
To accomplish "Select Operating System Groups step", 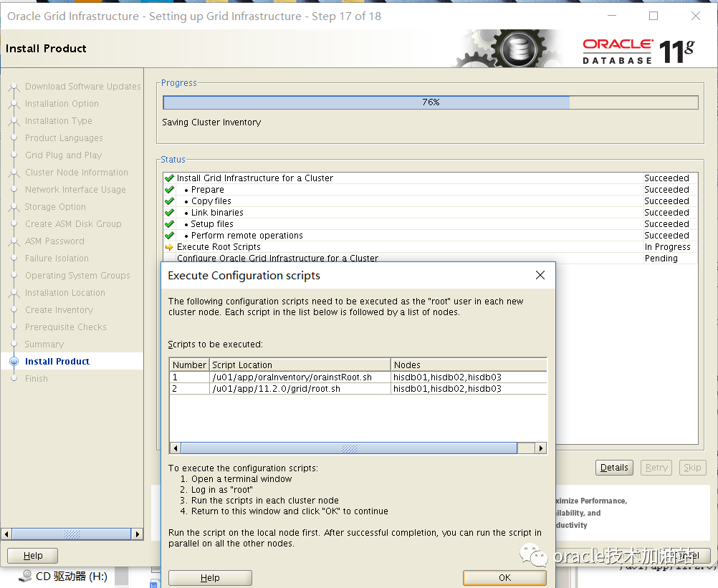I will [x=78, y=276].
